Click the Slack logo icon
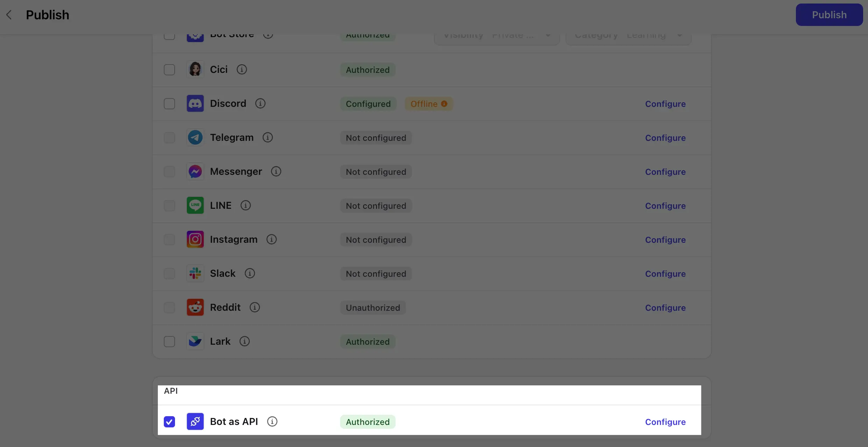This screenshot has height=447, width=868. tap(195, 273)
